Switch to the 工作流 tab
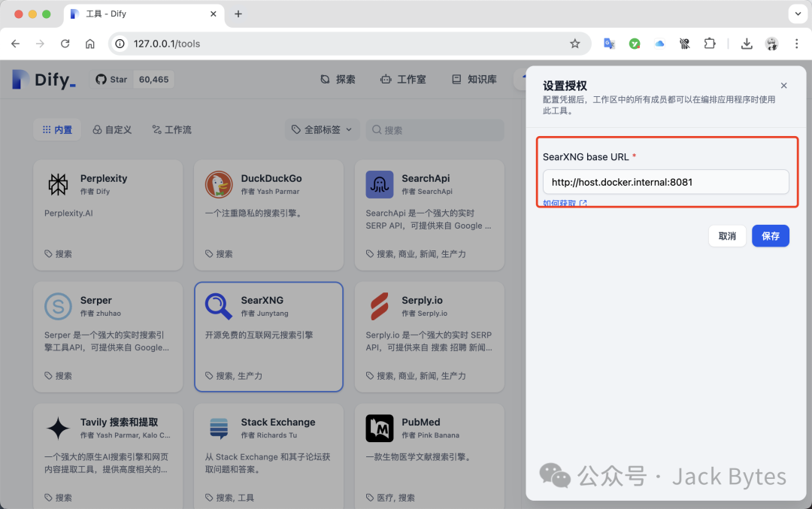Viewport: 812px width, 509px height. pos(171,130)
